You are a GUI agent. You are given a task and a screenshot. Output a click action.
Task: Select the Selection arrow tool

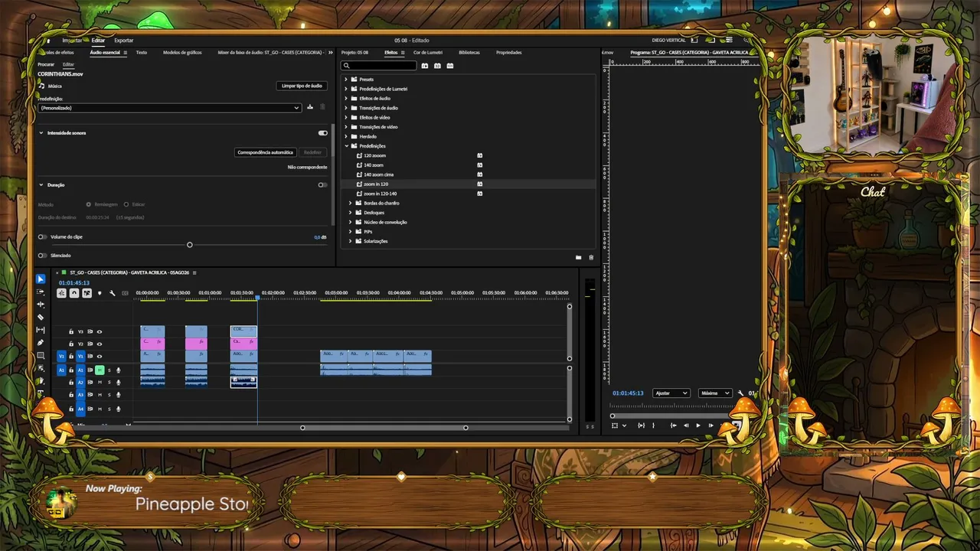coord(41,279)
